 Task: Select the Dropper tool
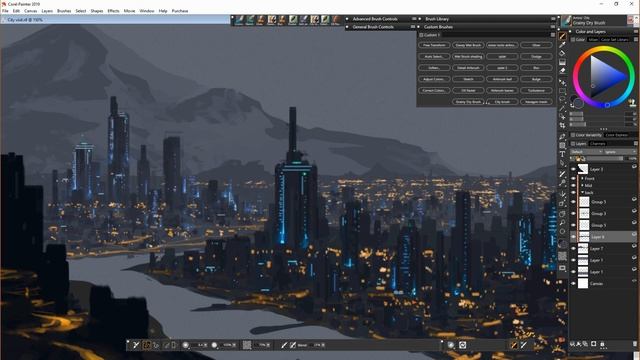pyautogui.click(x=562, y=45)
